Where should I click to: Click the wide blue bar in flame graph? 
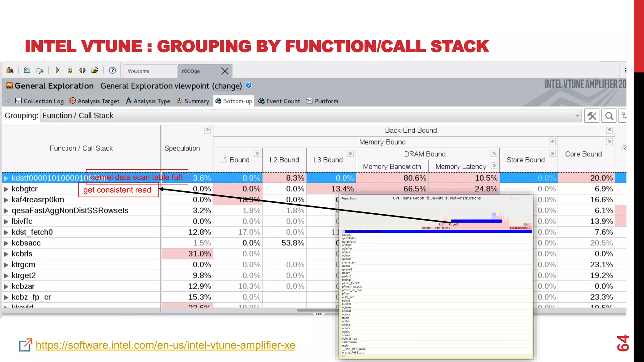pos(438,231)
